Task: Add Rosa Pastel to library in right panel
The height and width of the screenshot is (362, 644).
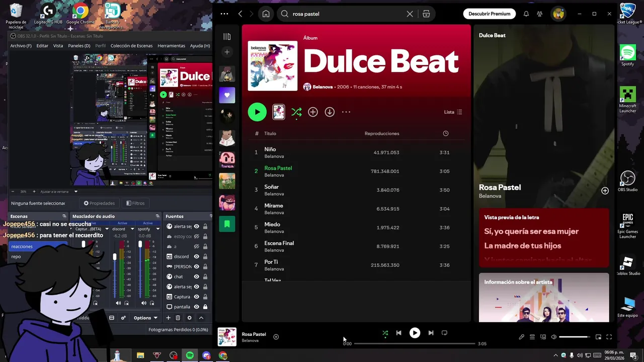Action: click(605, 191)
